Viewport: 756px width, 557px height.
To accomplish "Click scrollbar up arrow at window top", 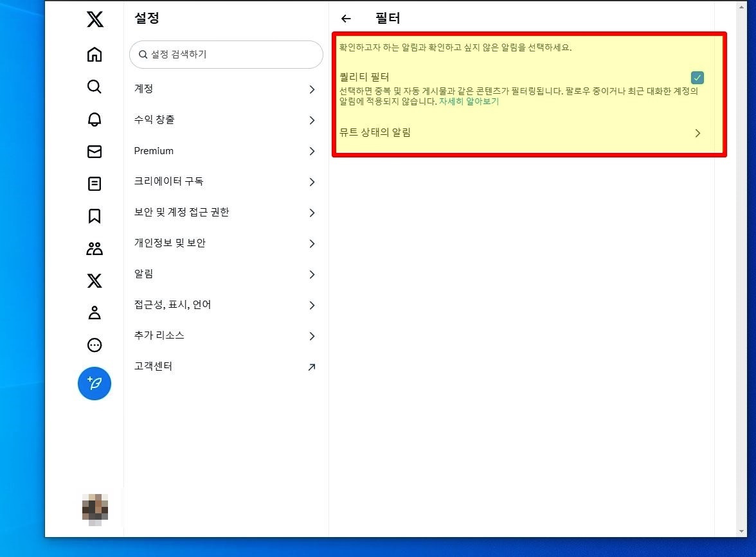I will [x=742, y=6].
